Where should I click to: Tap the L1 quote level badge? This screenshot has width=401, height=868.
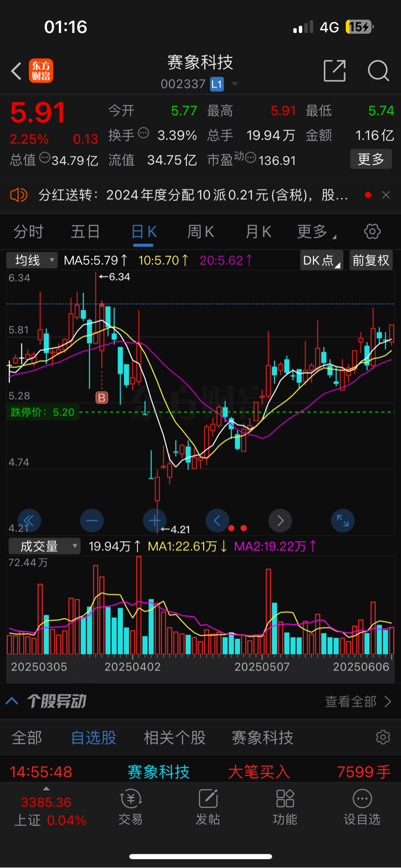click(x=217, y=84)
